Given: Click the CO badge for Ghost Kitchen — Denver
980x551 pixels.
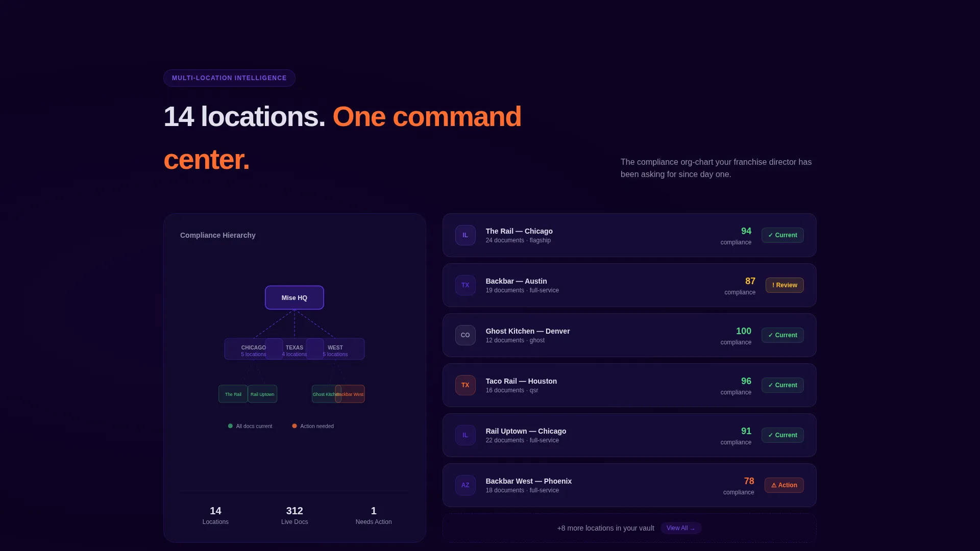Looking at the screenshot, I should [465, 335].
